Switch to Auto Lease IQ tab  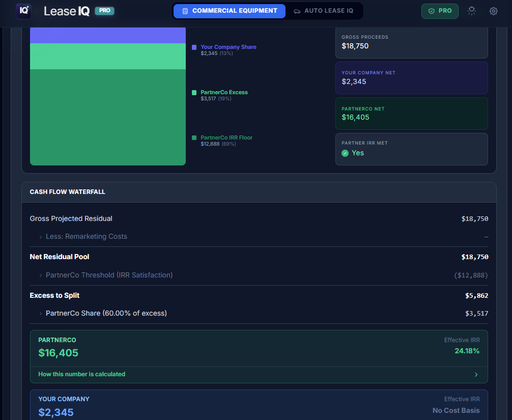[x=324, y=11]
